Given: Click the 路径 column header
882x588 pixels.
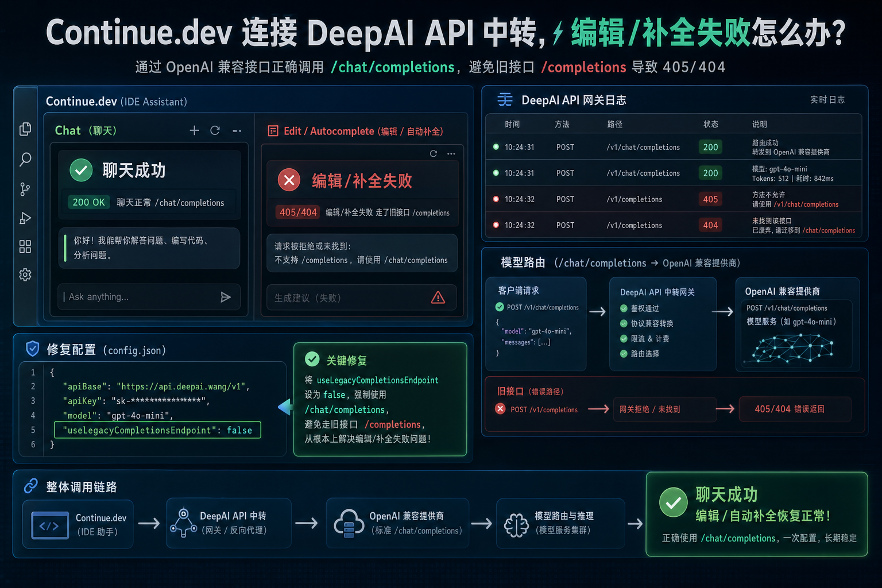Looking at the screenshot, I should pos(614,124).
